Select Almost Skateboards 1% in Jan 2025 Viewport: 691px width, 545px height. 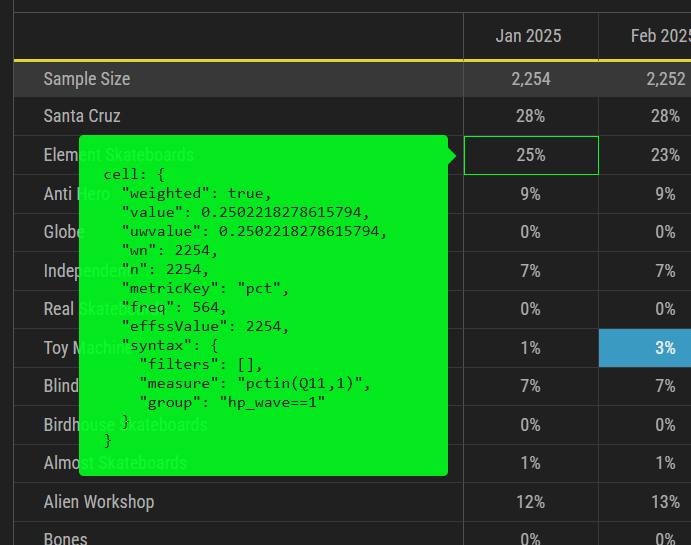(530, 463)
